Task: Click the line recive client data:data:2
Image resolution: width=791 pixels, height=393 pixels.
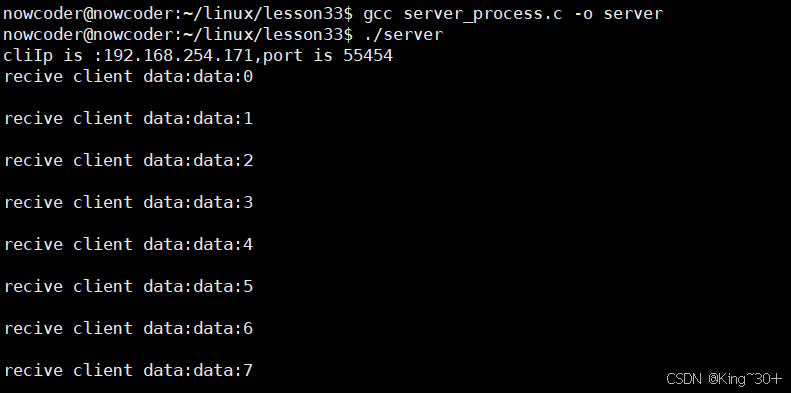Action: pyautogui.click(x=128, y=160)
